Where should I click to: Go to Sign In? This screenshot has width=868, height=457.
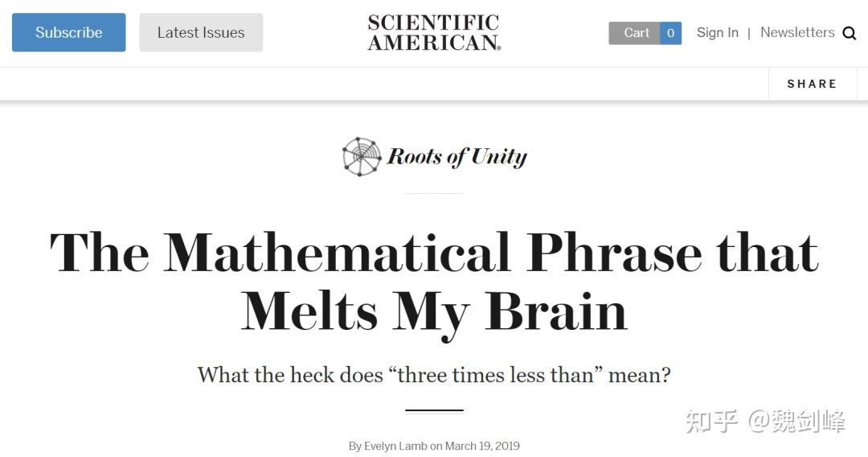pos(717,33)
